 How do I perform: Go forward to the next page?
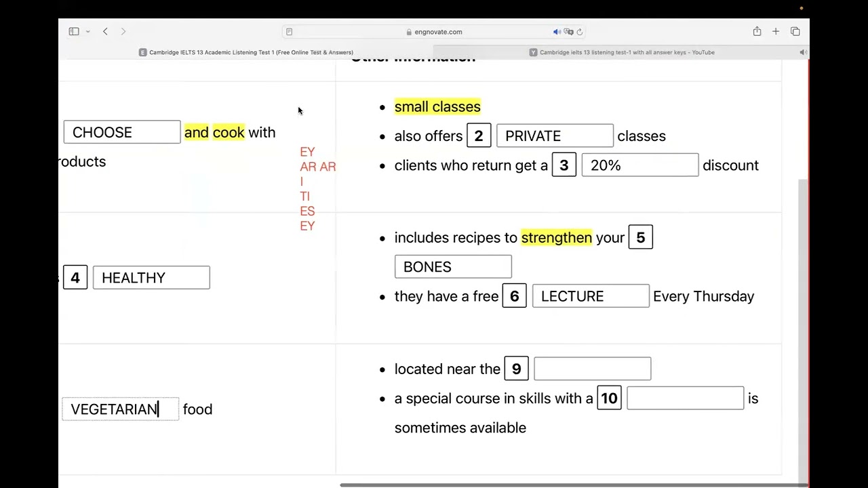123,31
